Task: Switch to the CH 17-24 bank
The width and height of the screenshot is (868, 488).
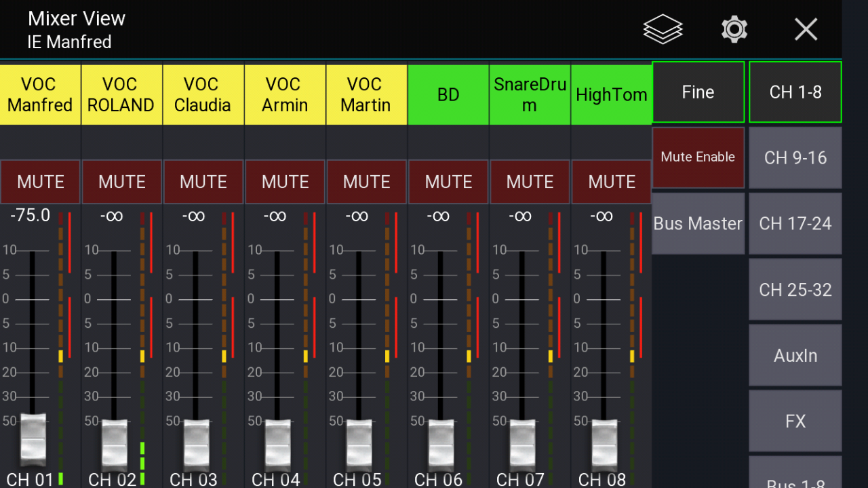Action: click(795, 224)
